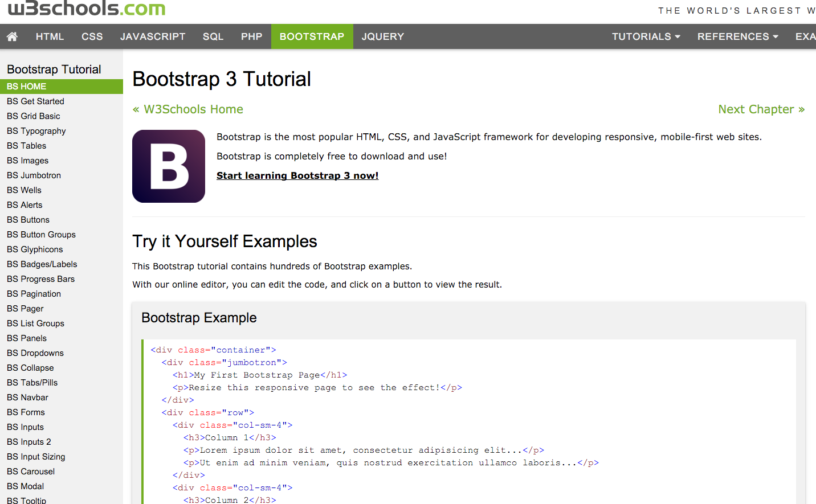Select the active BOOTSTRAP tab
The image size is (816, 504).
(312, 36)
